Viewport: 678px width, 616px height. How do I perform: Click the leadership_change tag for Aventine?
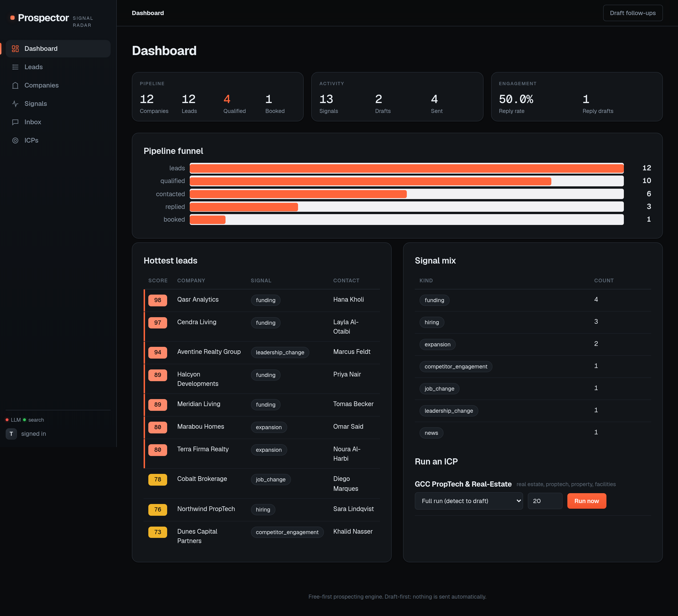tap(280, 352)
